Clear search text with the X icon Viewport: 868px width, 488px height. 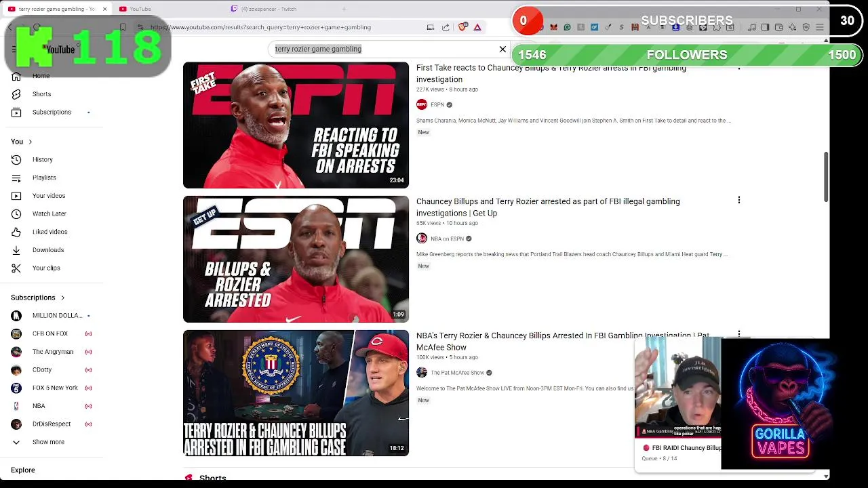(502, 49)
